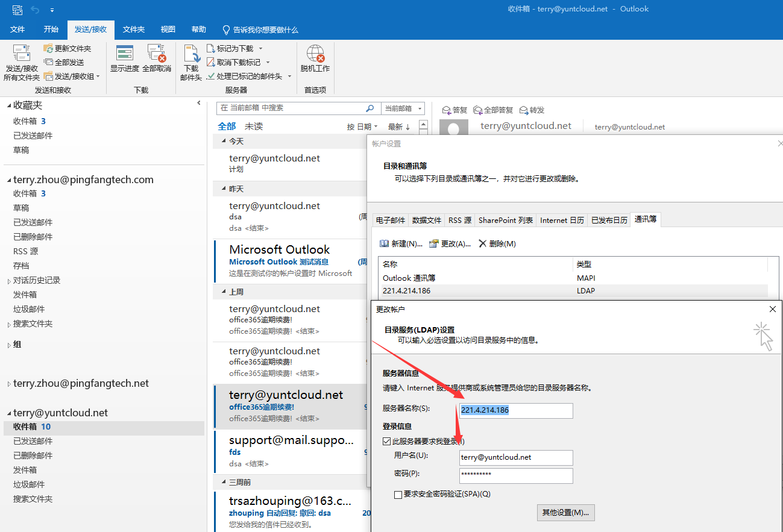Click 全部取消 icon

pos(157,53)
